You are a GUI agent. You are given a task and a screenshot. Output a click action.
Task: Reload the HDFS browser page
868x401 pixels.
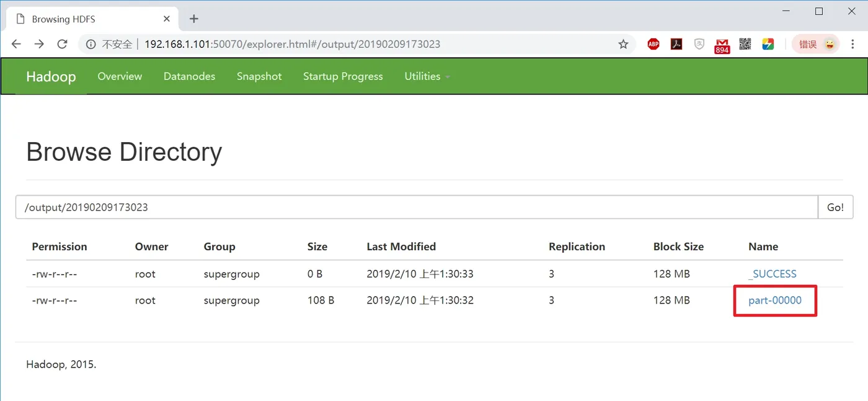(x=62, y=44)
